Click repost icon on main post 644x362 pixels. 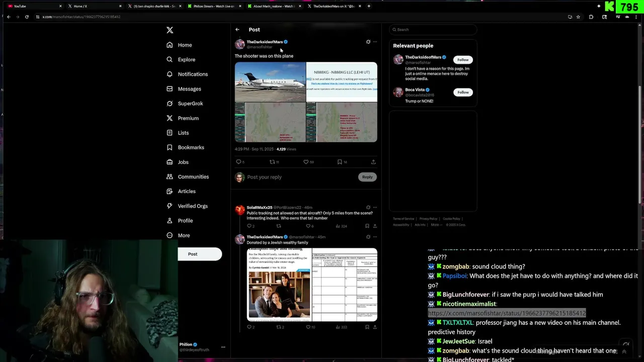[272, 162]
